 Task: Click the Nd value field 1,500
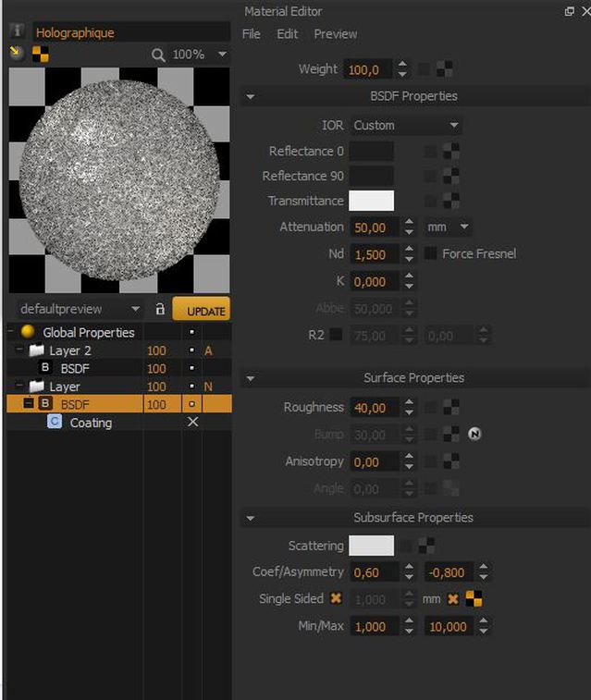pyautogui.click(x=374, y=254)
